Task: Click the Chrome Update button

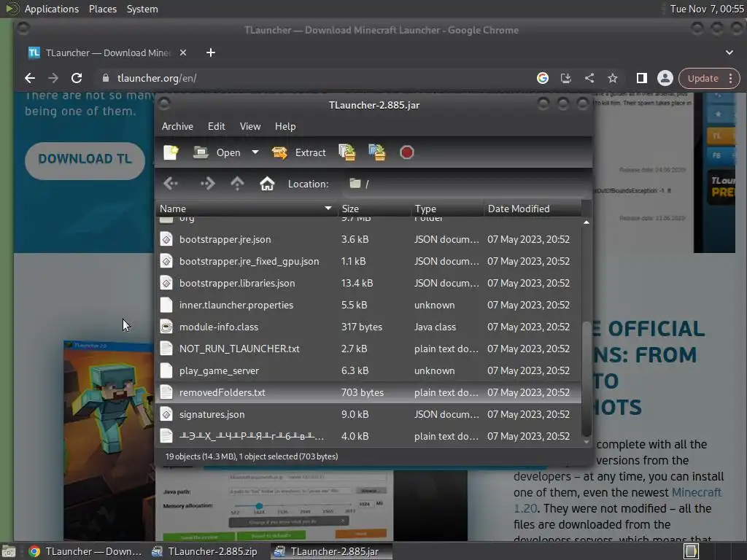Action: tap(703, 78)
